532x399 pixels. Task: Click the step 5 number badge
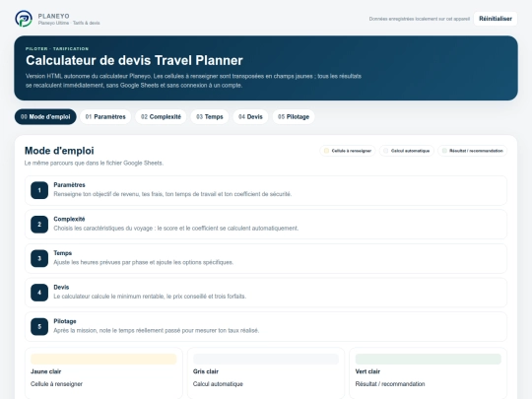pos(39,327)
